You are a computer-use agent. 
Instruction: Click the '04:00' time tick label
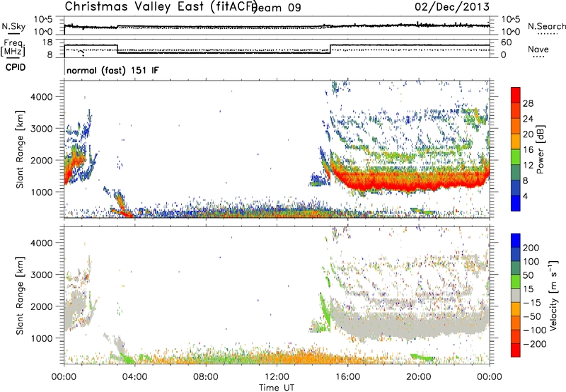pos(135,376)
